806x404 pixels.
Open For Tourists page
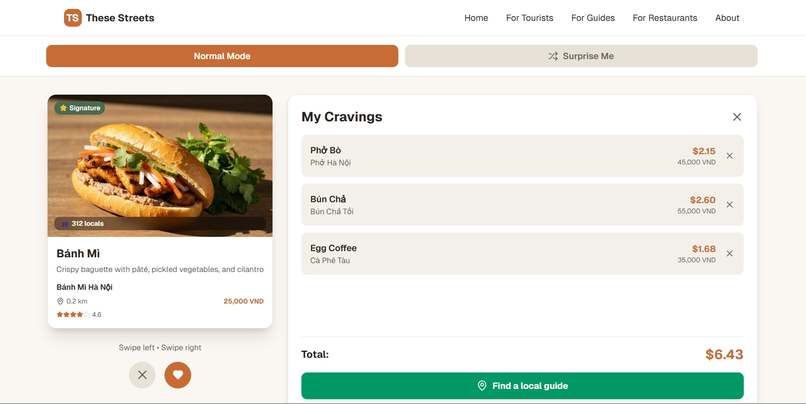pyautogui.click(x=529, y=18)
